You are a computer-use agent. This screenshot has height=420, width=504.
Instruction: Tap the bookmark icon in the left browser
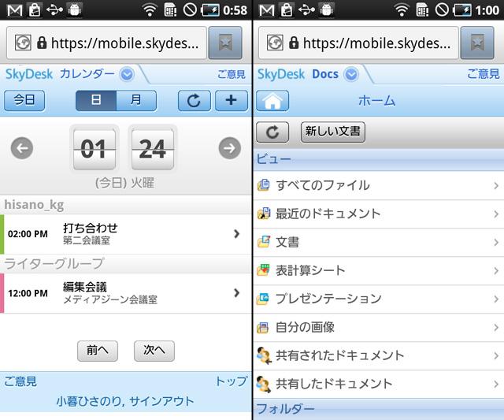225,43
